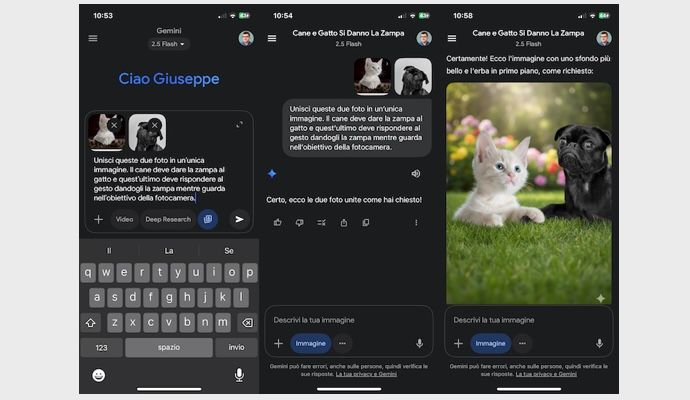
Task: Remove the cat photo attachment from the prompt
Action: [x=114, y=125]
